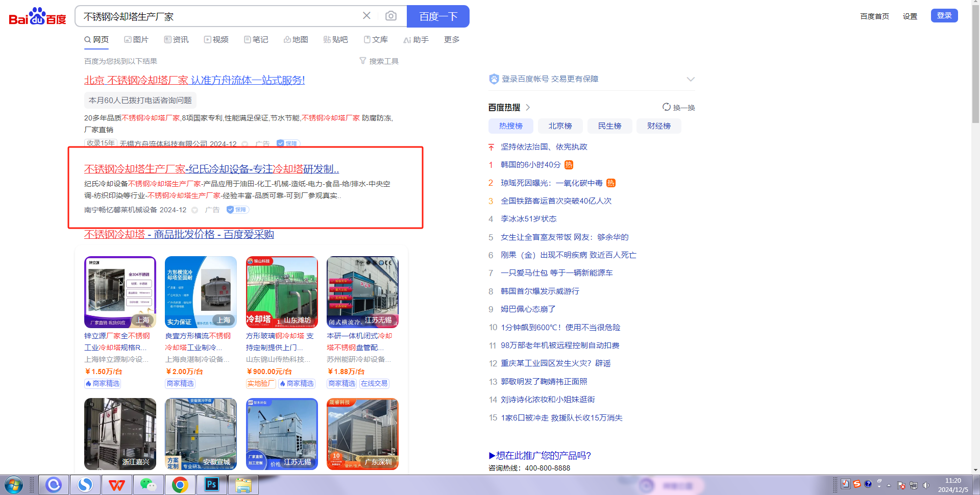Open the 纪氏冷却设备 result title link
This screenshot has height=495, width=980.
coord(211,169)
